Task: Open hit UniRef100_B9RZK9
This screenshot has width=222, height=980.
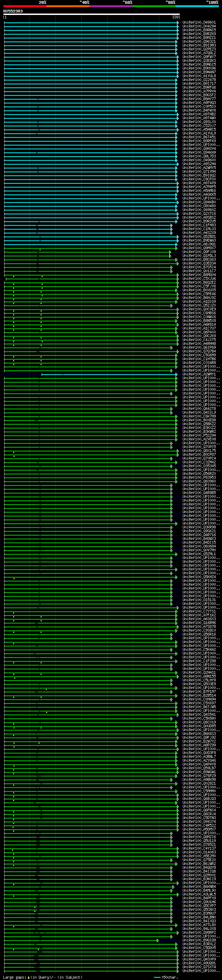Action: (199, 34)
